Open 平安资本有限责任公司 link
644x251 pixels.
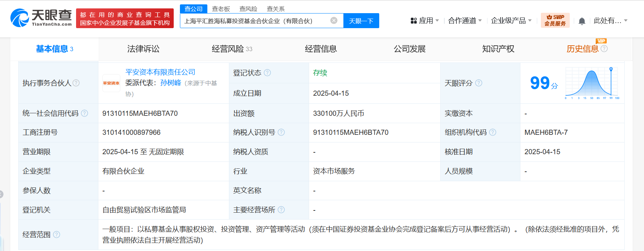coord(160,72)
